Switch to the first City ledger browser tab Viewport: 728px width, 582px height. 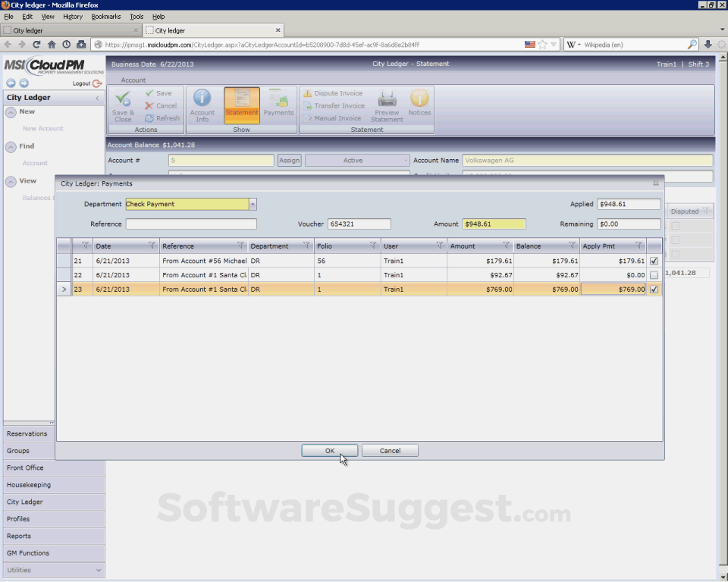(68, 30)
